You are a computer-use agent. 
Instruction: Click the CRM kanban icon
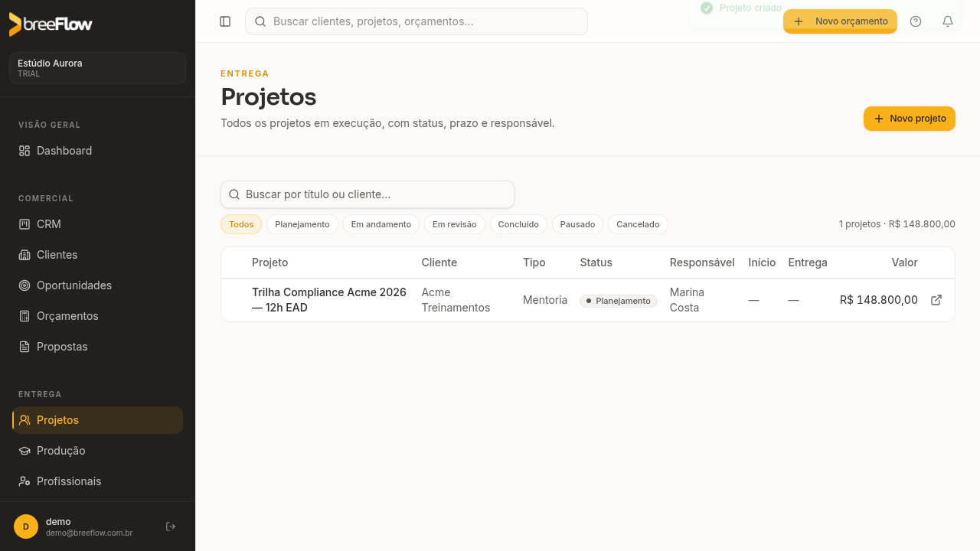point(24,224)
